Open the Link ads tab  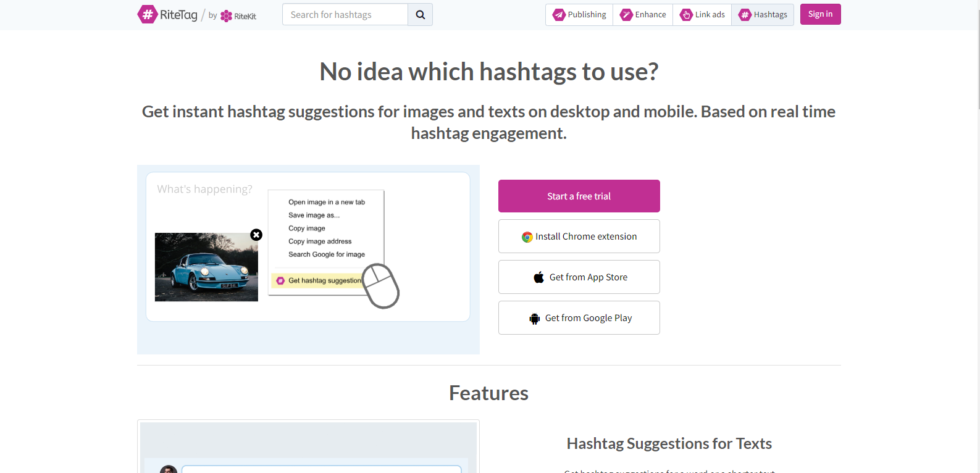tap(702, 15)
